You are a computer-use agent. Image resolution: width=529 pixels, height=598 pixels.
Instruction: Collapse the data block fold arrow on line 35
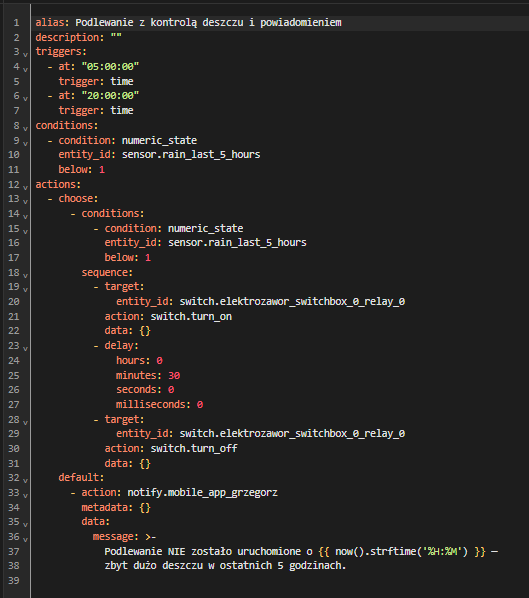point(25,525)
